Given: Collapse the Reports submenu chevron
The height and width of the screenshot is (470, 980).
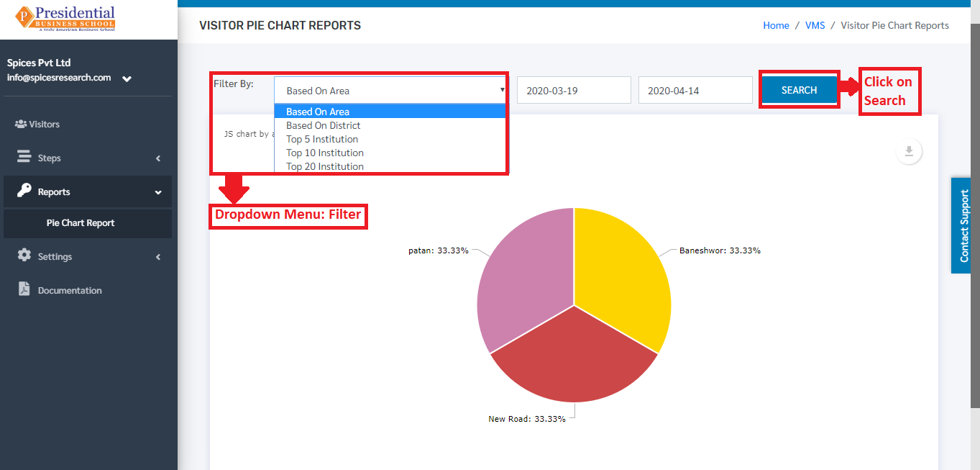Looking at the screenshot, I should point(158,192).
